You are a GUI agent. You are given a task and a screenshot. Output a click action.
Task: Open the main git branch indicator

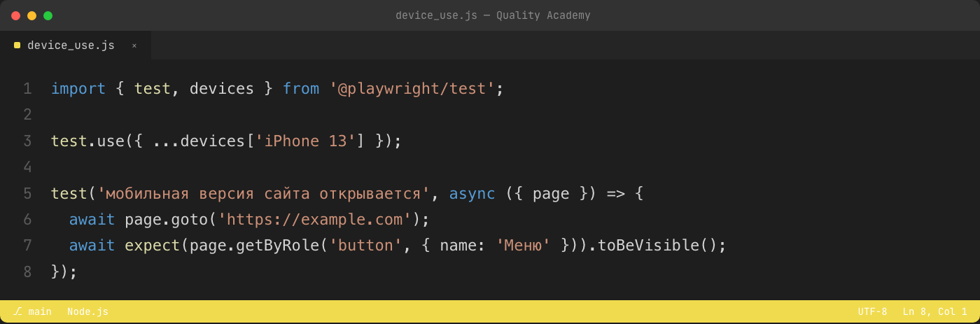32,311
